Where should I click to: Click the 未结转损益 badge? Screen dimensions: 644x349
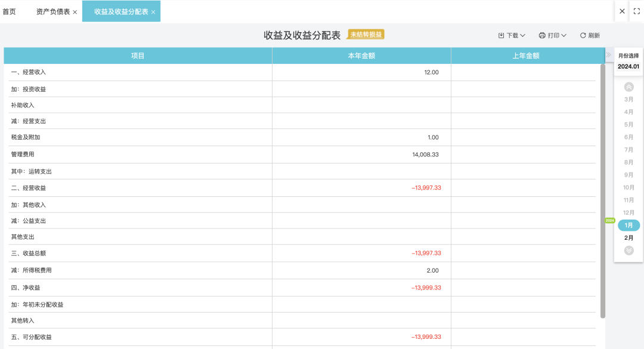pos(366,35)
